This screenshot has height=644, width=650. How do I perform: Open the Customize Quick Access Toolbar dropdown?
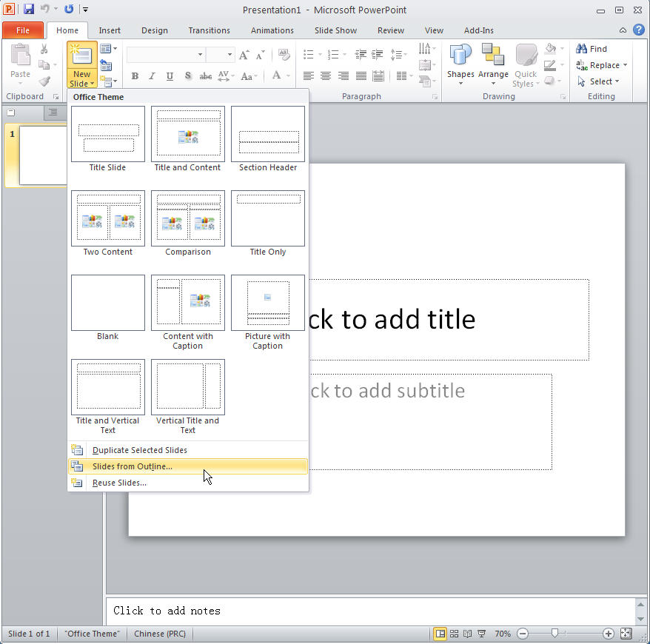click(x=84, y=8)
